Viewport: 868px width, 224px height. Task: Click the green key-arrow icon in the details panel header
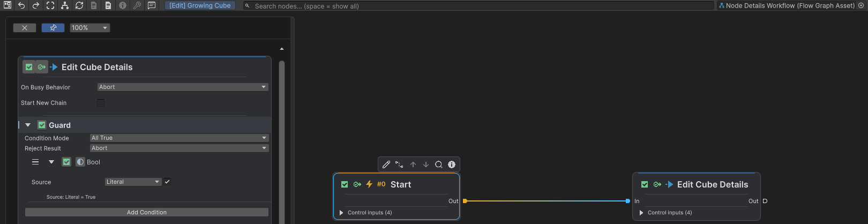click(41, 67)
